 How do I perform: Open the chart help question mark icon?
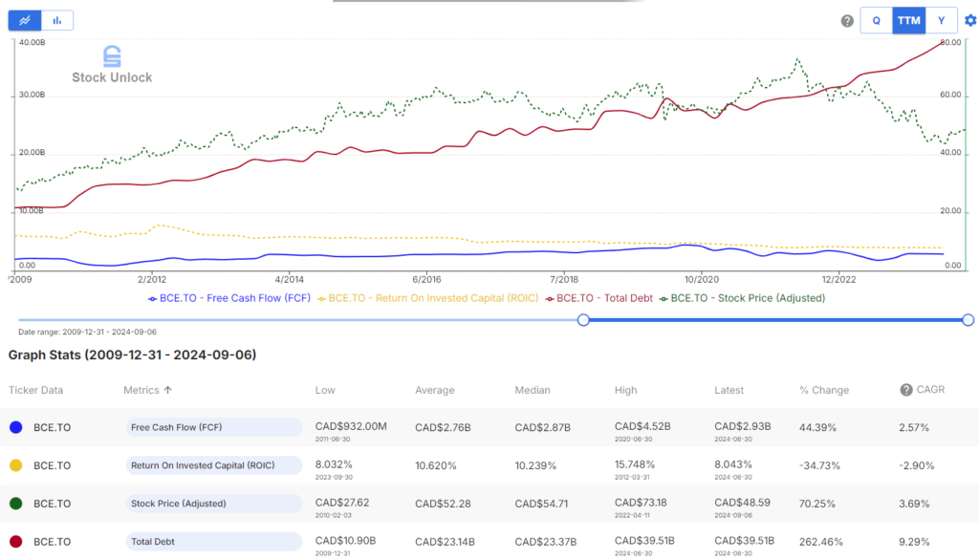point(847,21)
